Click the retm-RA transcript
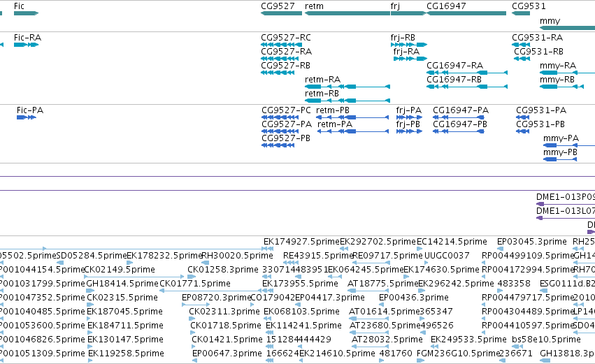Screen dimensions: 595x364 pyautogui.click(x=347, y=87)
